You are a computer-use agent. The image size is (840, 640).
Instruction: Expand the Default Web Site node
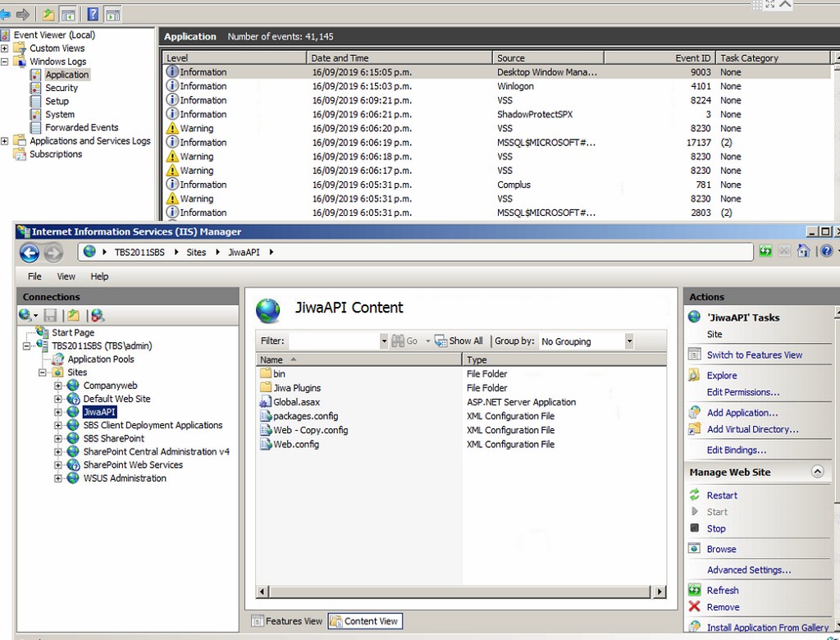59,399
